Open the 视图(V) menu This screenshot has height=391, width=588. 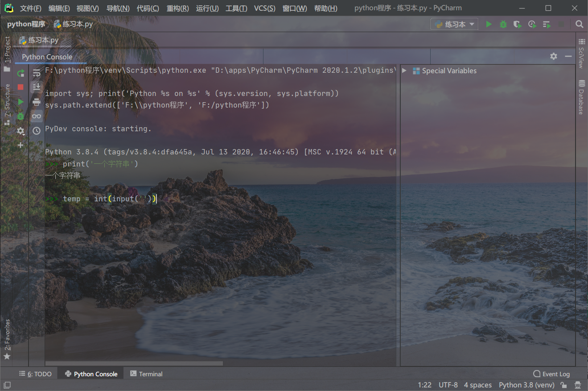pos(87,8)
